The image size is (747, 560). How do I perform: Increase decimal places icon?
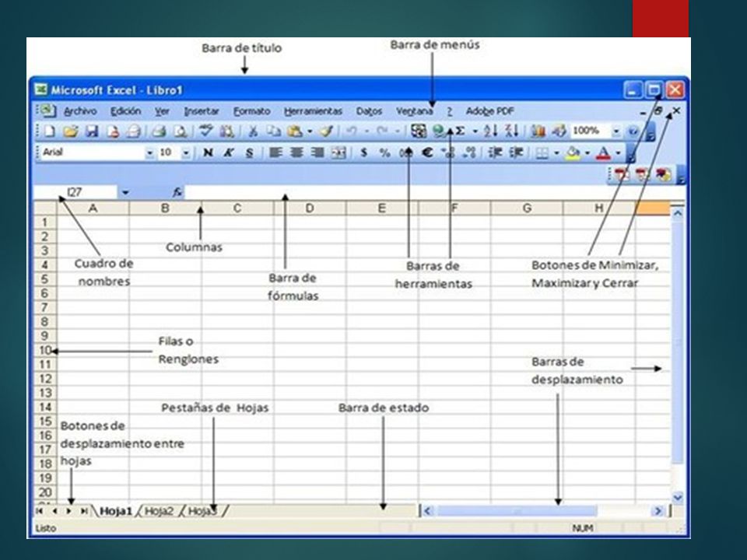pyautogui.click(x=448, y=152)
